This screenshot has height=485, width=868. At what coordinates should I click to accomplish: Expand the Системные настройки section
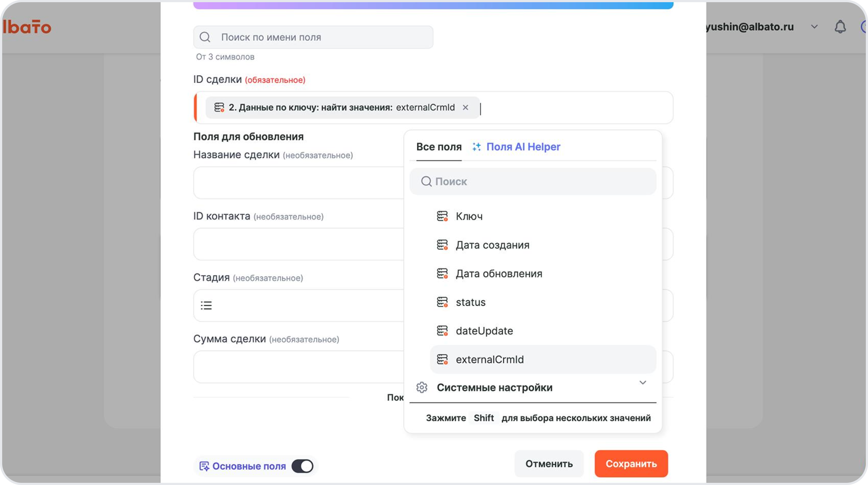(x=643, y=383)
